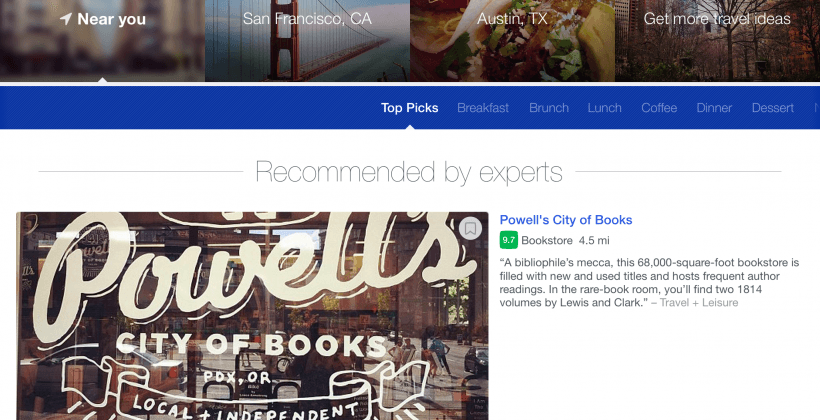The height and width of the screenshot is (420, 820).
Task: Click the green 9.7 rating badge
Action: pos(509,240)
